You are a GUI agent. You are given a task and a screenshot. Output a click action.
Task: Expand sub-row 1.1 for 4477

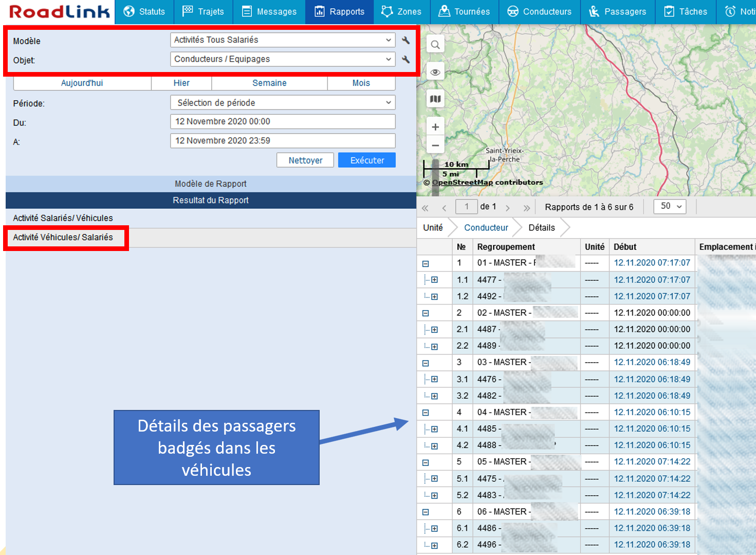(x=434, y=280)
